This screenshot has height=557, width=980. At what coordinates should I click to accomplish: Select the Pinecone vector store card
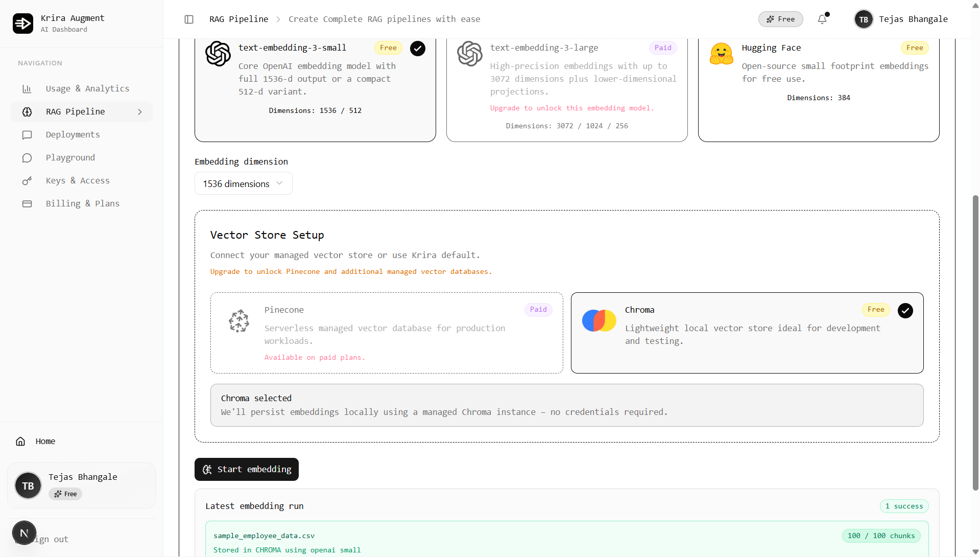pyautogui.click(x=387, y=333)
